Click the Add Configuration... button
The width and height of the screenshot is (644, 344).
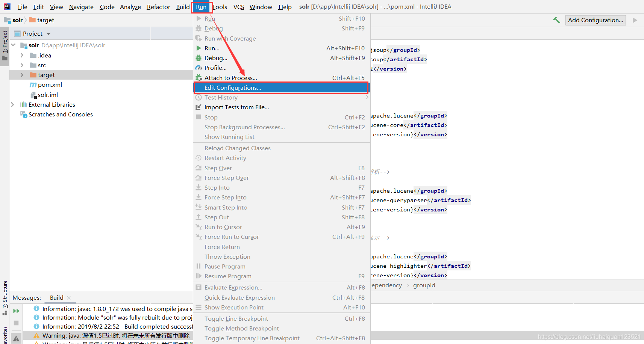click(596, 20)
